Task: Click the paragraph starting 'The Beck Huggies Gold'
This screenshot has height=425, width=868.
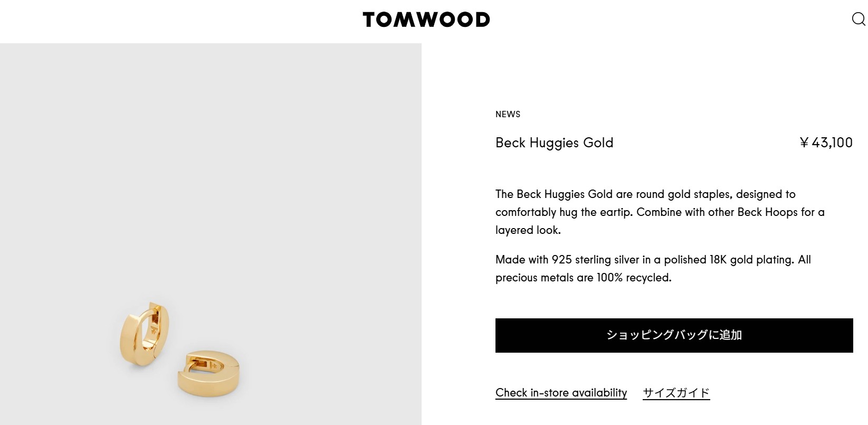Action: pos(660,212)
